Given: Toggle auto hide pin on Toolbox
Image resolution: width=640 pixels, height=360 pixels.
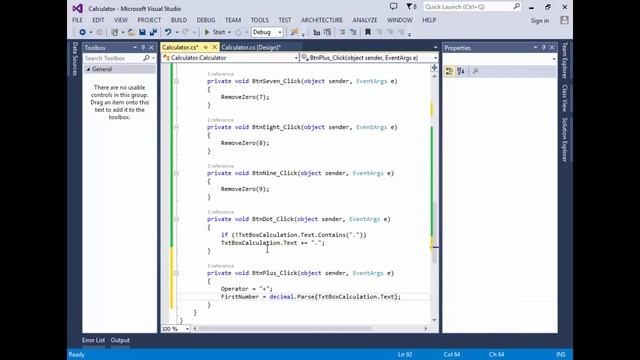Looking at the screenshot, I should (x=143, y=48).
